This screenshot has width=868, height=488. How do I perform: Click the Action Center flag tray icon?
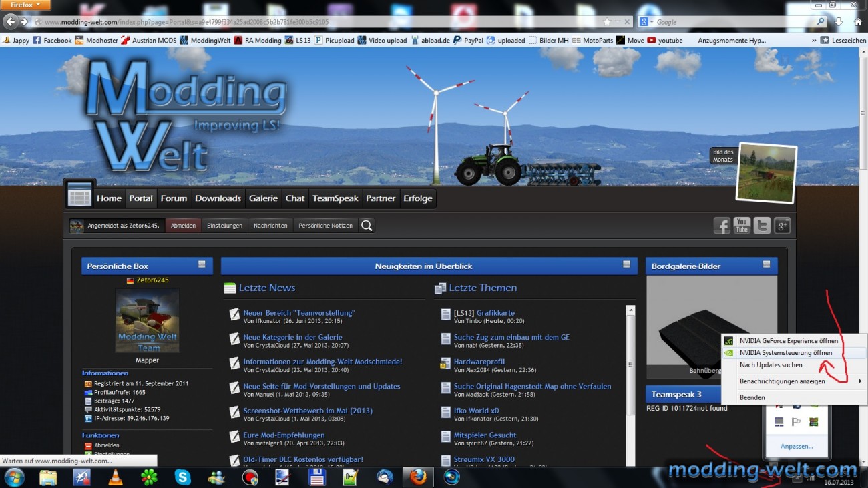click(x=796, y=422)
